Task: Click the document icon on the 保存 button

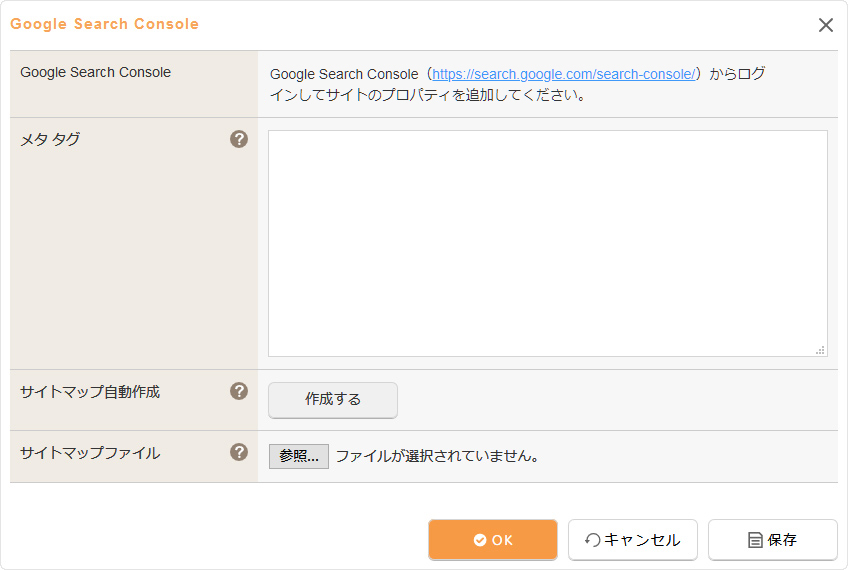Action: pyautogui.click(x=756, y=540)
